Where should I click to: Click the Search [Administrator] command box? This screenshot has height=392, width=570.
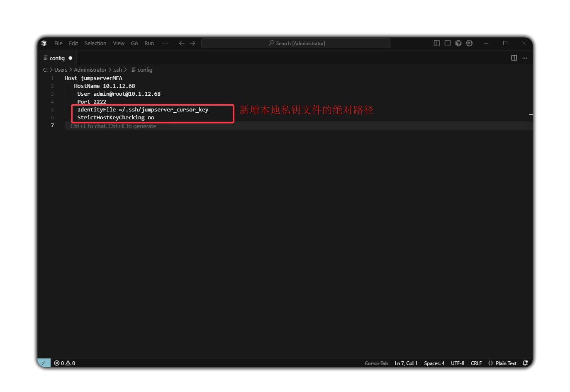tap(296, 43)
